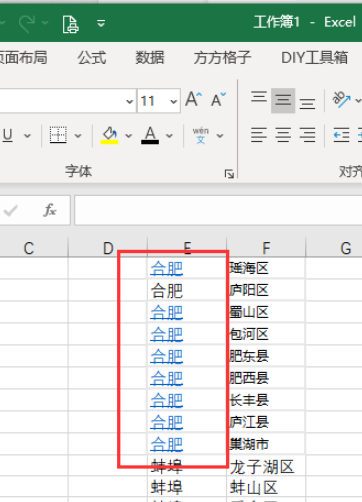Decrease font size with the small A icon
The image size is (362, 502).
[219, 99]
